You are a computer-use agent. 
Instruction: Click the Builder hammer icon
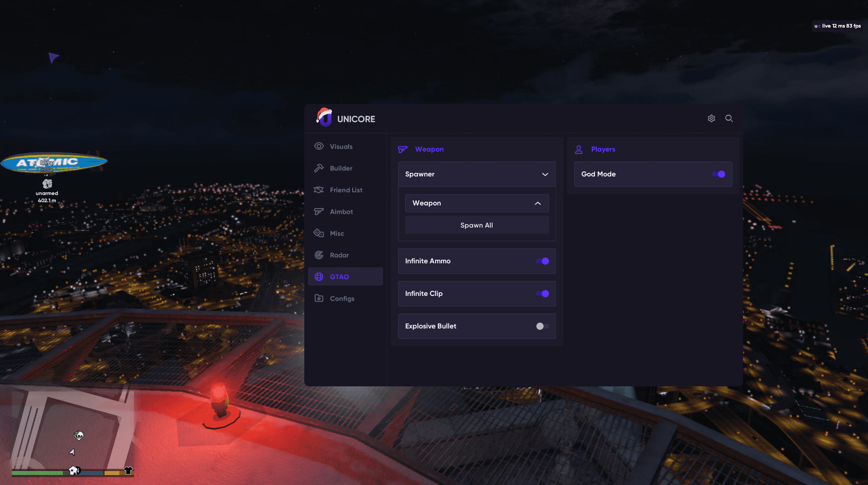[x=319, y=168]
